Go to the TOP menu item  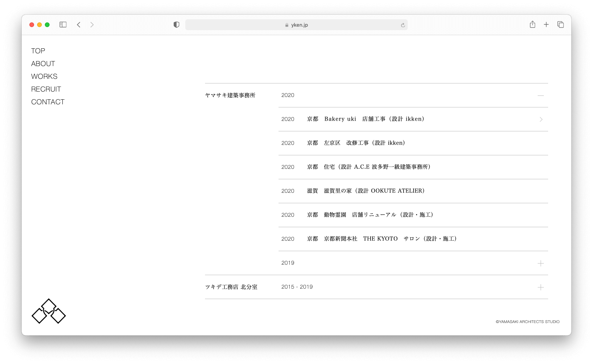click(x=38, y=51)
